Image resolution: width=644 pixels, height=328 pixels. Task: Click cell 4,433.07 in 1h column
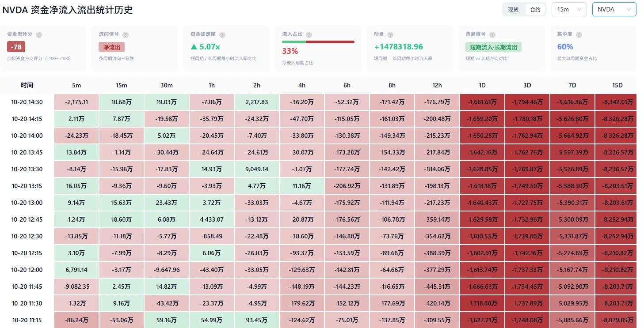pyautogui.click(x=212, y=219)
